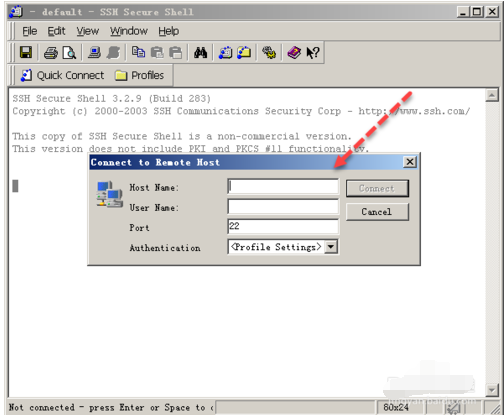Activate the What's This help pointer icon
Viewport: 504px width, 415px height.
click(313, 52)
